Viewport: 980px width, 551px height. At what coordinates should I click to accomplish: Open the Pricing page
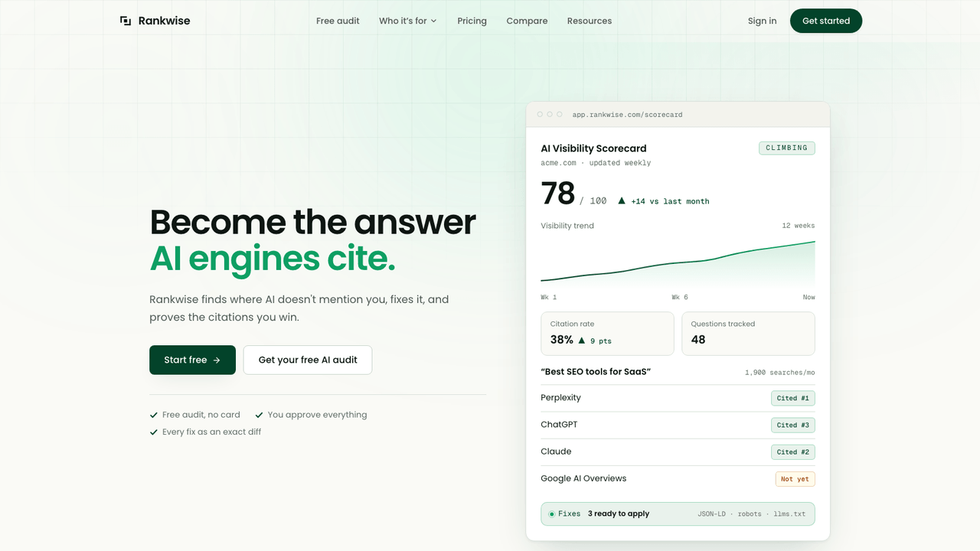(472, 21)
